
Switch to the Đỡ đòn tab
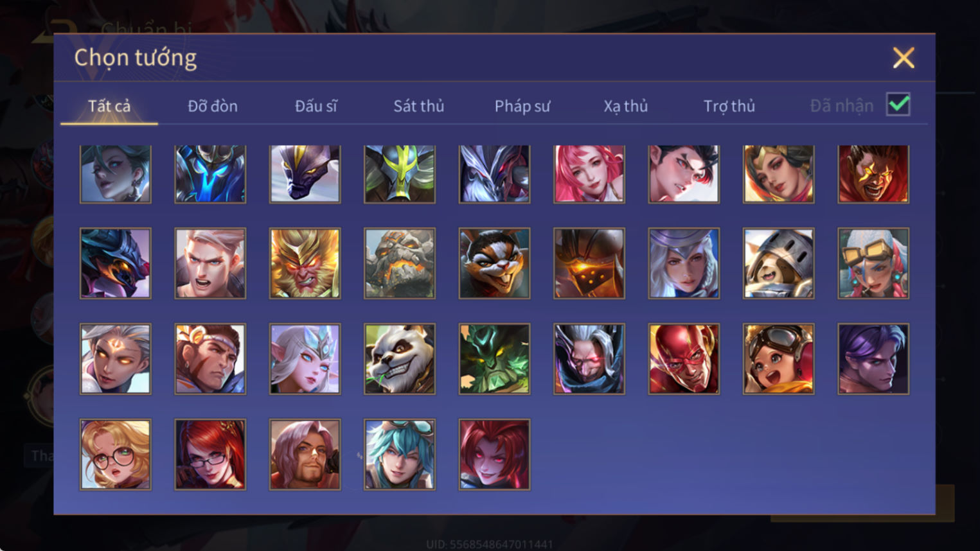coord(213,106)
